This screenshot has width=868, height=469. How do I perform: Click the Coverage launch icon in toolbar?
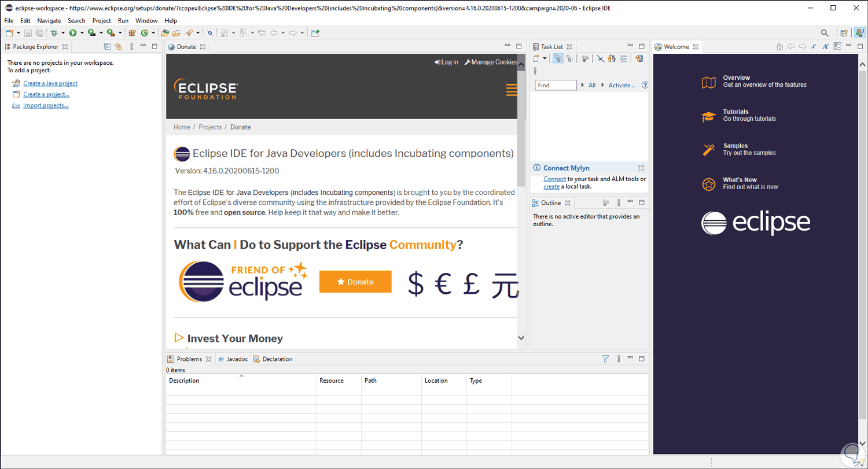(x=91, y=33)
